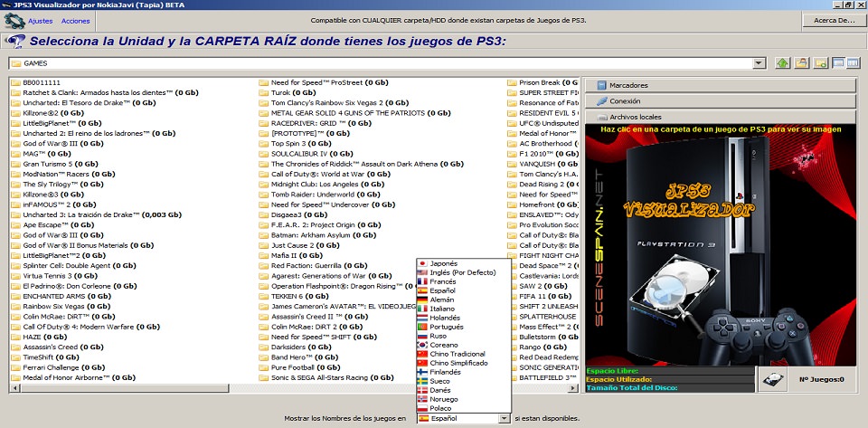Select Gran Turismo 5 folder
This screenshot has height=428, width=868.
click(56, 164)
